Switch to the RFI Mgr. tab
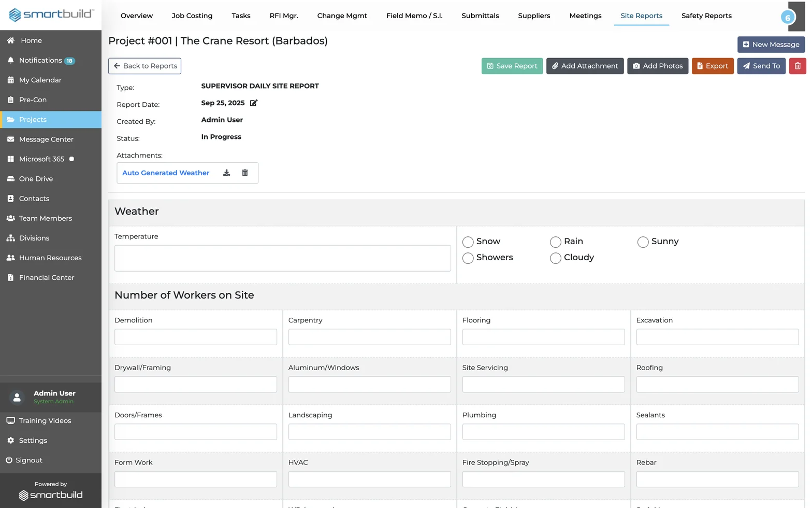The image size is (812, 508). (x=284, y=16)
